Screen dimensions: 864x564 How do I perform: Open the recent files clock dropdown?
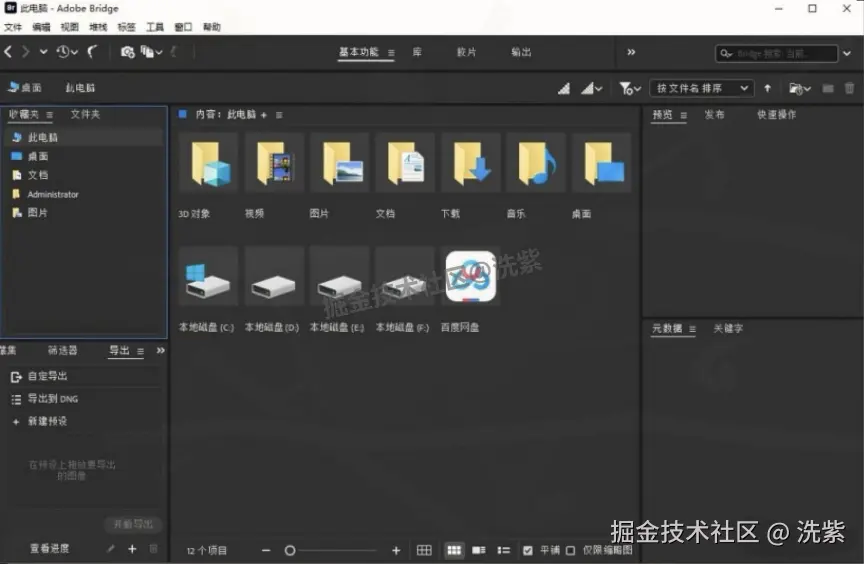(x=67, y=52)
